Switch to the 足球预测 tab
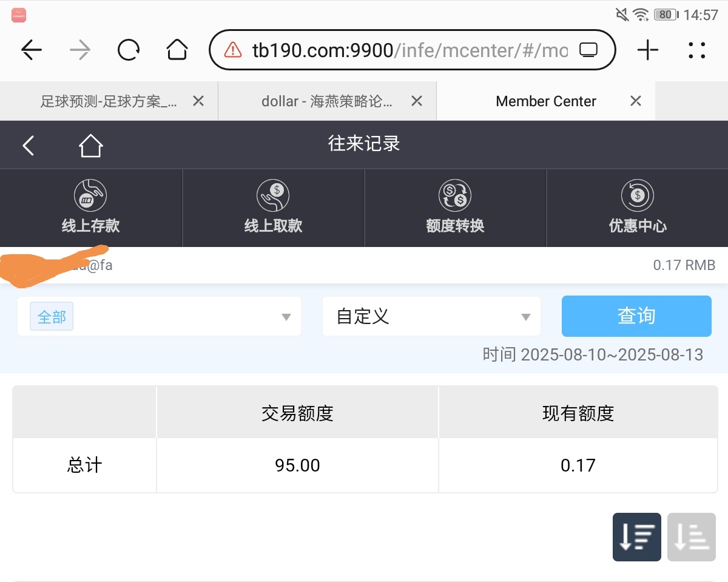Viewport: 728px width, 582px height. [x=108, y=101]
